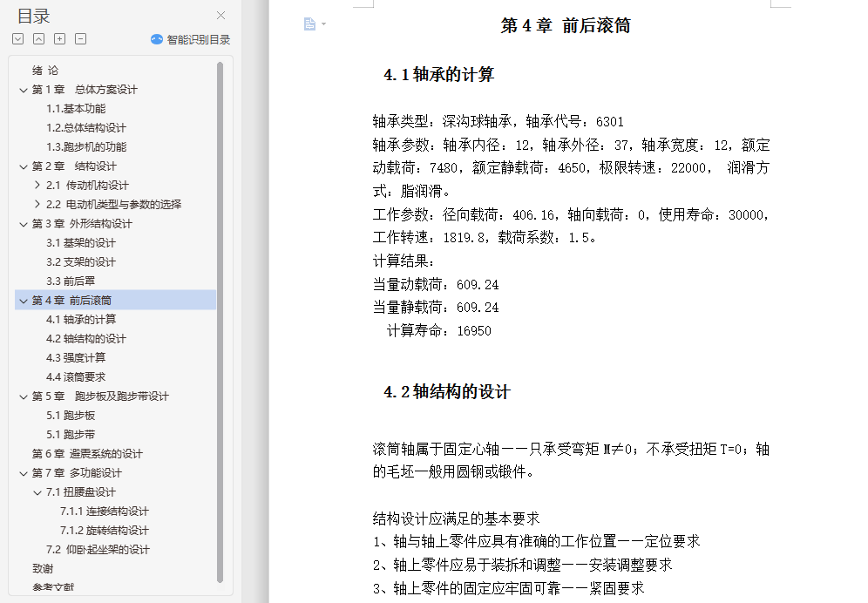Collapse the 第2章 结构设计 node
This screenshot has height=603, width=868.
(24, 166)
